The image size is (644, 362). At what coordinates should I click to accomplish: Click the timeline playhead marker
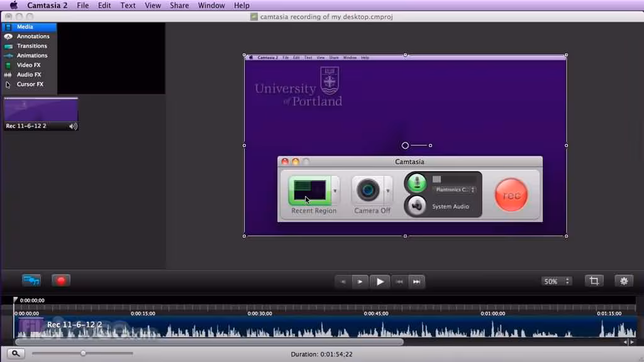[x=15, y=300]
